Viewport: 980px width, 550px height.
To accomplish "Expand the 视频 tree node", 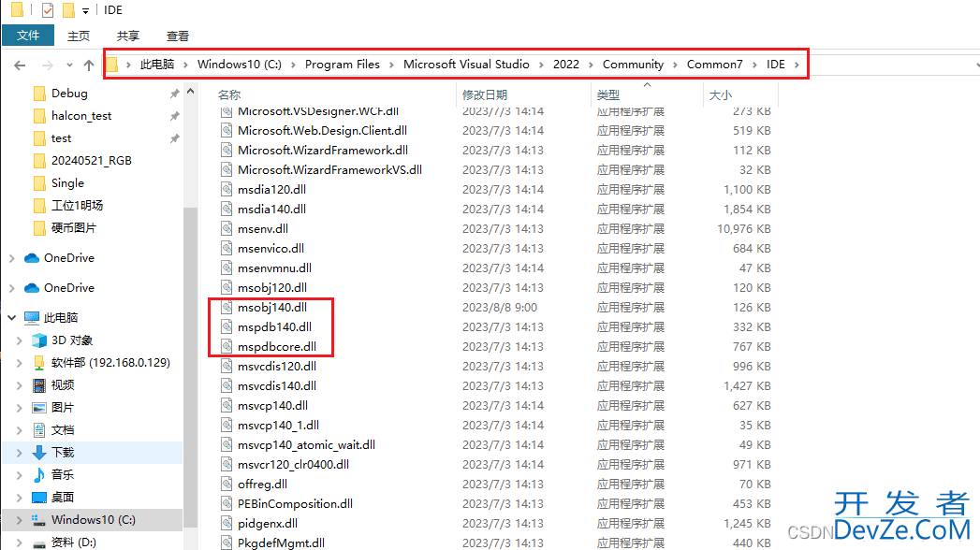I will click(x=20, y=385).
